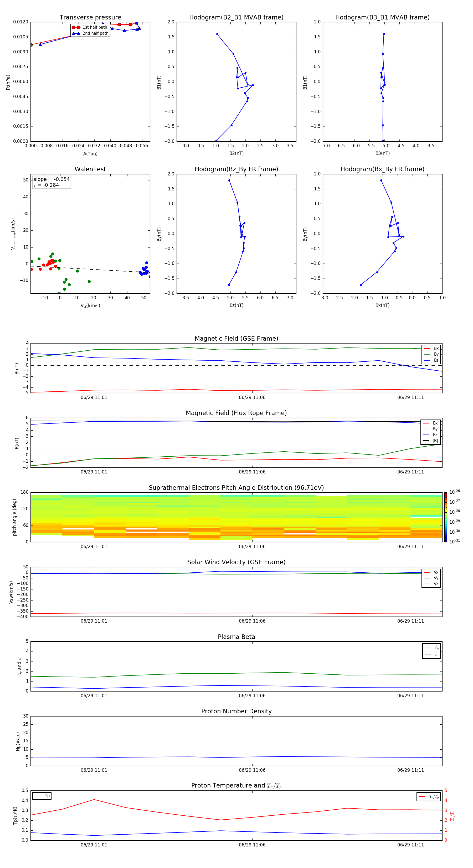Click the 'Pt(nPa)' y-axis label
The width and height of the screenshot is (473, 868).
tap(8, 82)
